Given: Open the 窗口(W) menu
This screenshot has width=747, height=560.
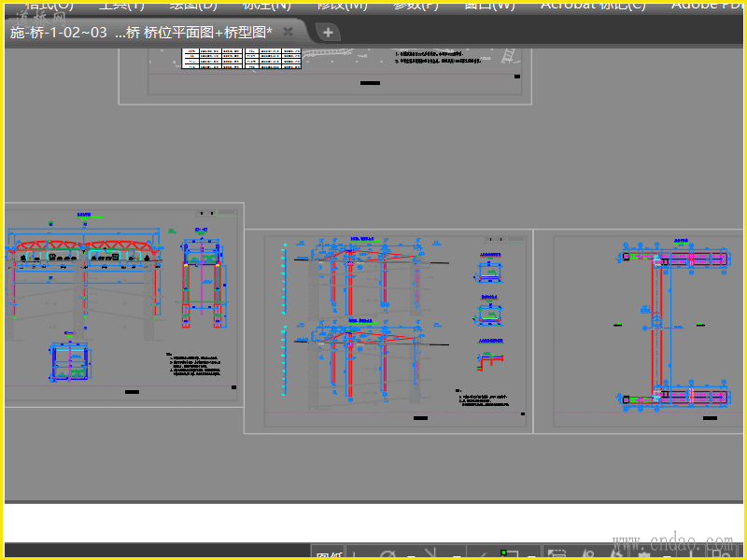Looking at the screenshot, I should (x=489, y=6).
